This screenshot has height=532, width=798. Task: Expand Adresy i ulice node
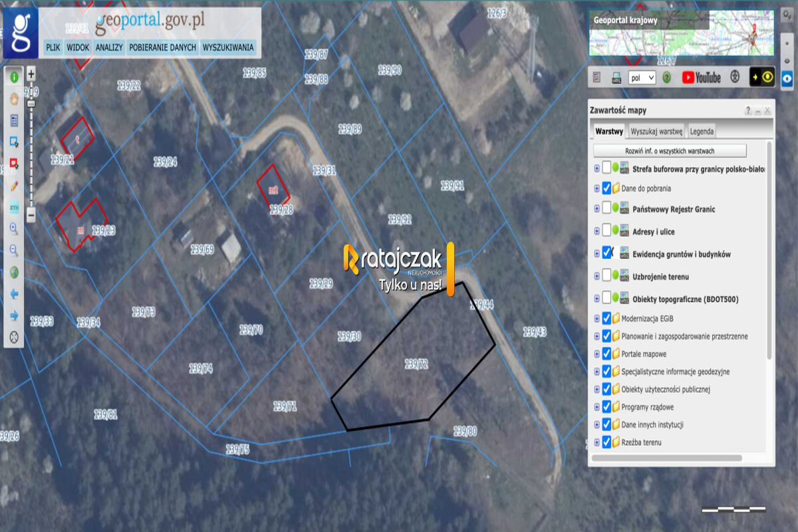click(597, 231)
